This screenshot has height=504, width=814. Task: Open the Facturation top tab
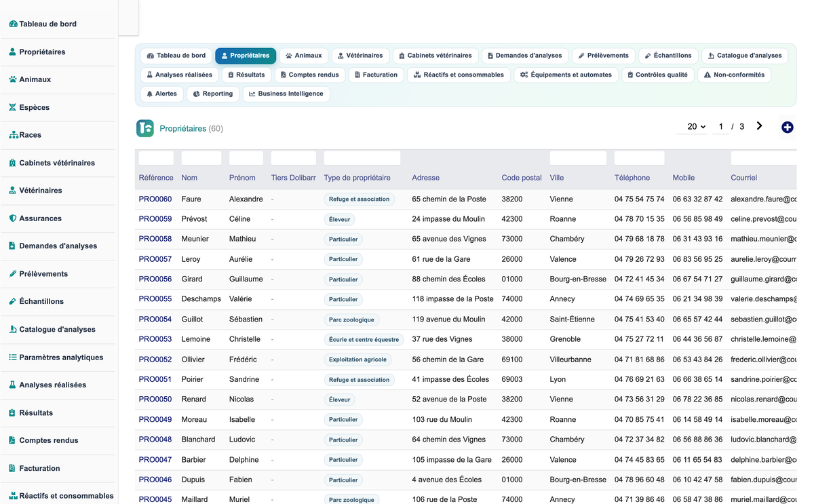point(376,75)
